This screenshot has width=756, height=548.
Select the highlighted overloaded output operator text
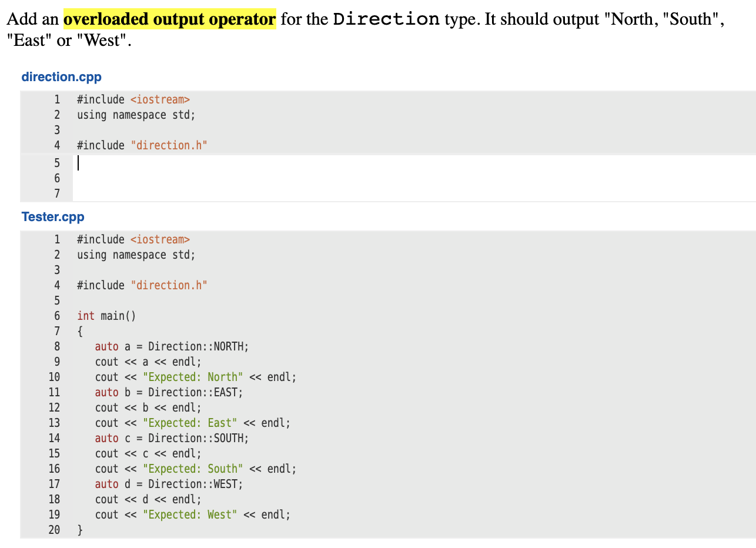[169, 19]
